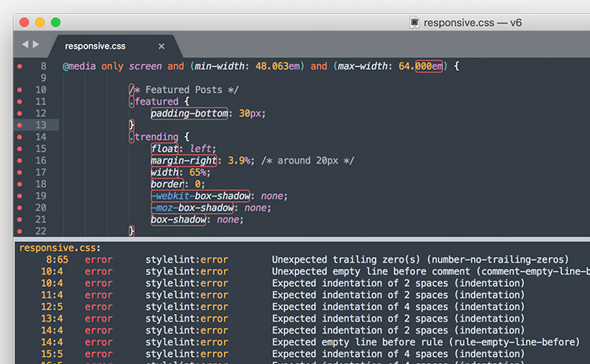Screen dimensions: 590x364
Task: Click responsive.css heading in output panel
Action: (x=61, y=248)
